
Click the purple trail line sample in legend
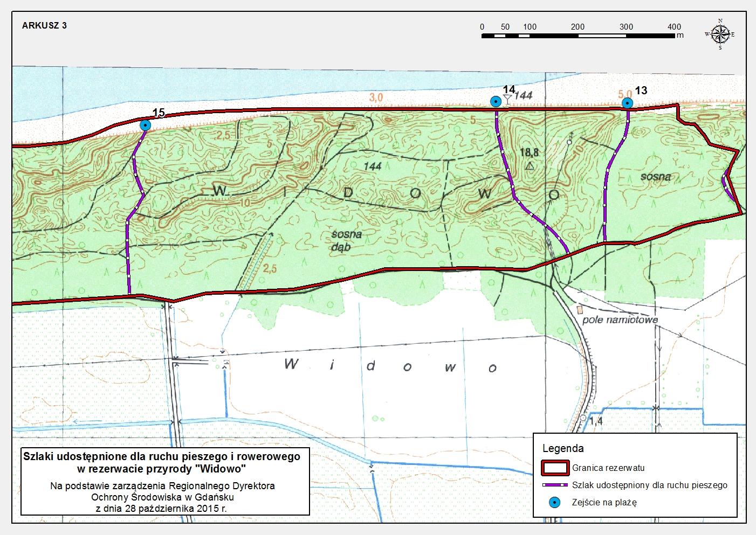pos(555,485)
